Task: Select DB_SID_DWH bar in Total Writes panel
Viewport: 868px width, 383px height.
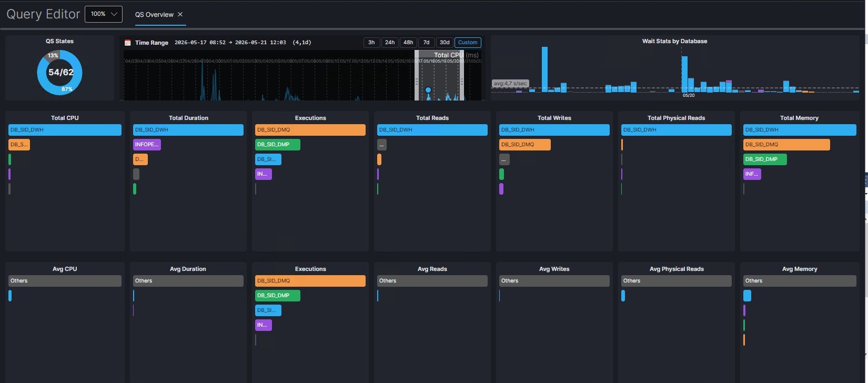Action: point(554,130)
